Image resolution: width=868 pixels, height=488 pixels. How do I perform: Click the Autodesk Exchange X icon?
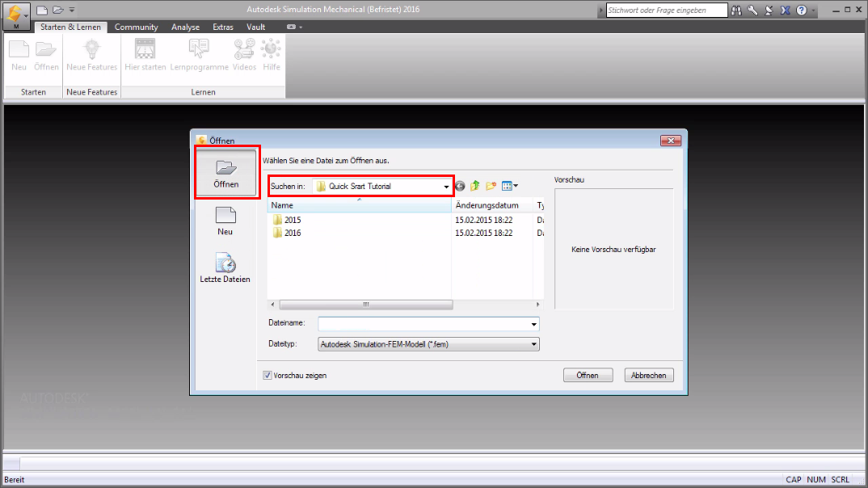(x=785, y=10)
